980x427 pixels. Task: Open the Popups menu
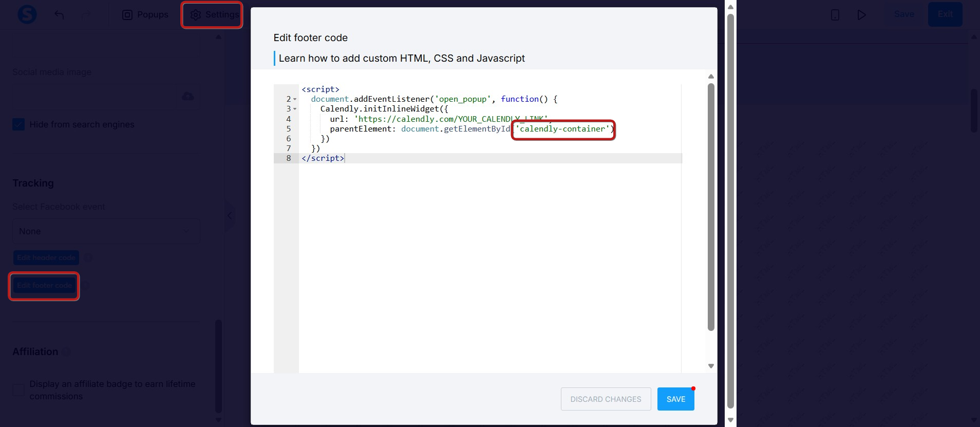tap(145, 15)
